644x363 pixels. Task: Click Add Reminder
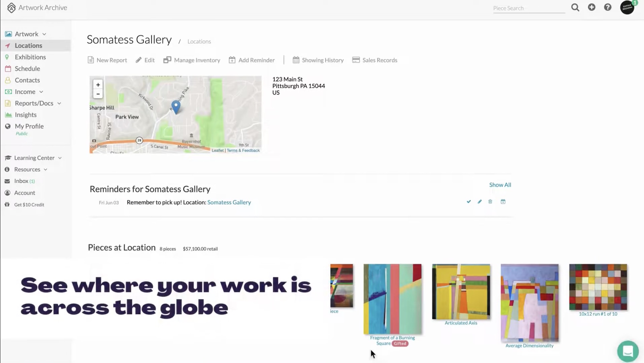(x=252, y=60)
